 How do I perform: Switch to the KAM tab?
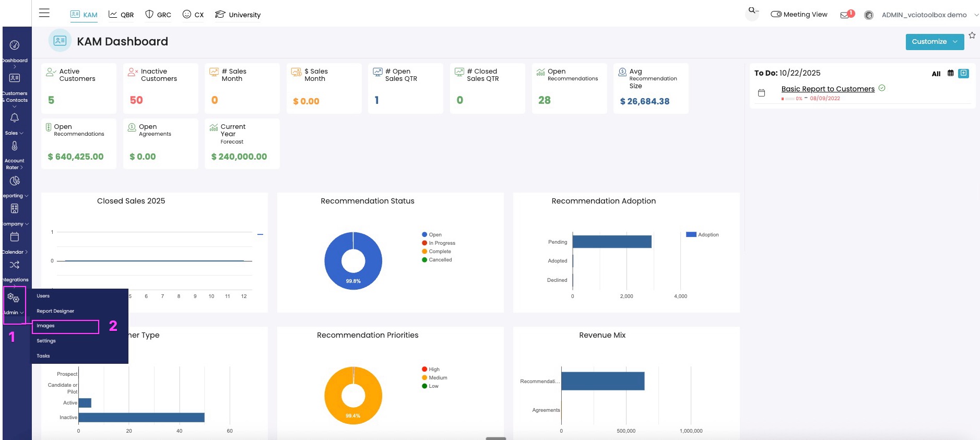[x=84, y=15]
